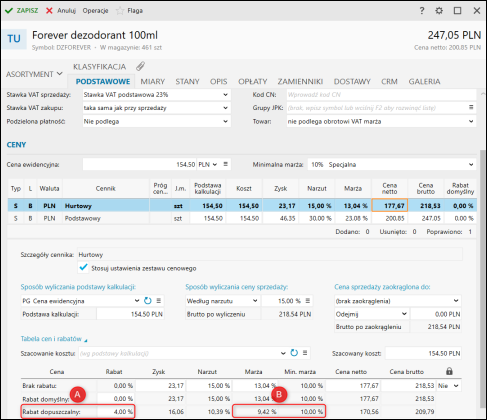487x420 pixels.
Task: Click the Grupy JPK input field
Action: [376, 108]
